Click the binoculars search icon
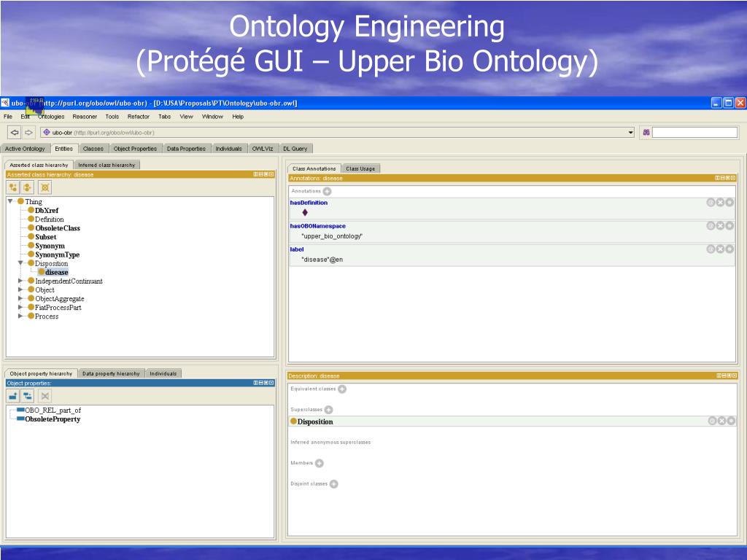Viewport: 747px width, 560px height. tap(646, 133)
